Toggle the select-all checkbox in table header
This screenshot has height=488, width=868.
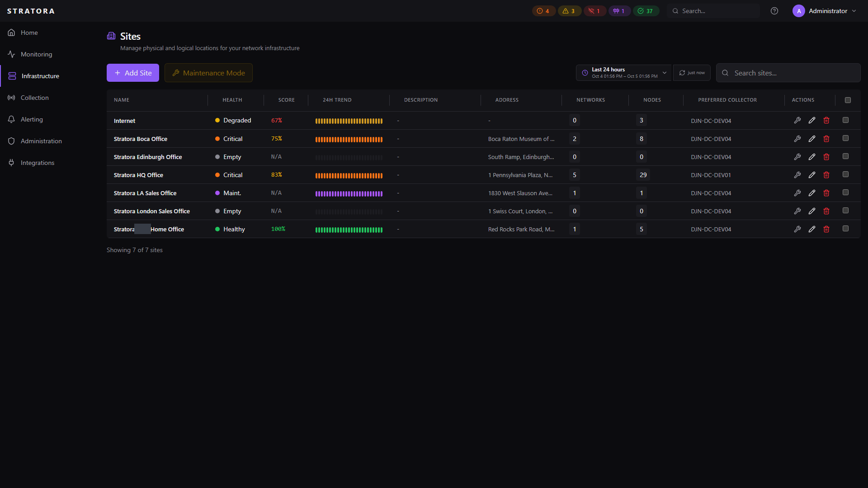[x=848, y=100]
